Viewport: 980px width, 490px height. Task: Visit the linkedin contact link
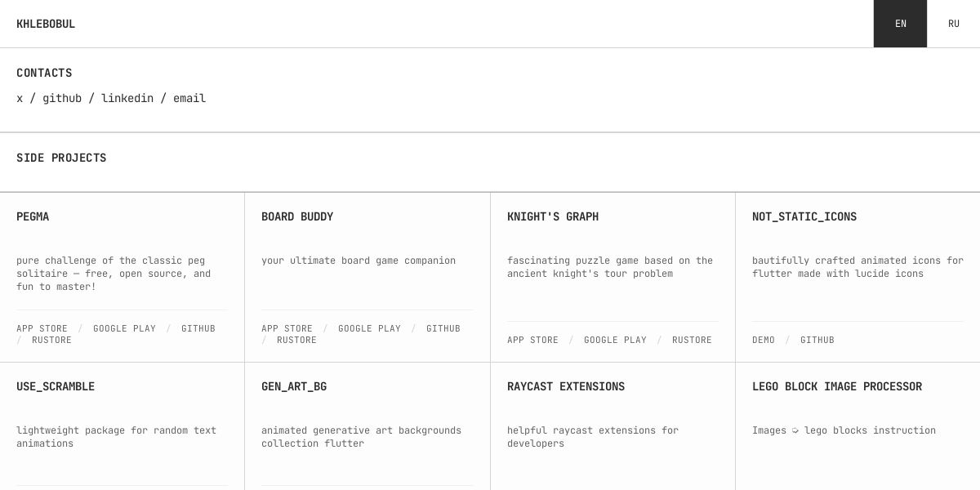pos(127,98)
